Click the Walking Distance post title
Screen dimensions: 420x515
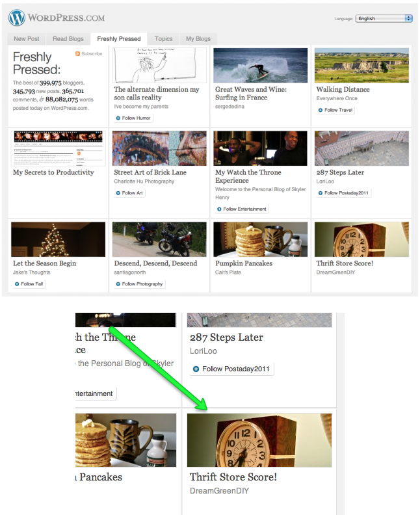343,90
